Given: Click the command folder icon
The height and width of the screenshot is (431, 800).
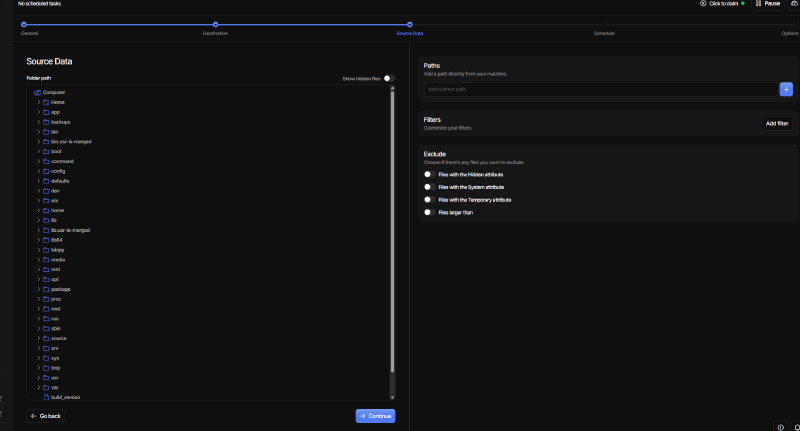Looking at the screenshot, I should (x=46, y=161).
